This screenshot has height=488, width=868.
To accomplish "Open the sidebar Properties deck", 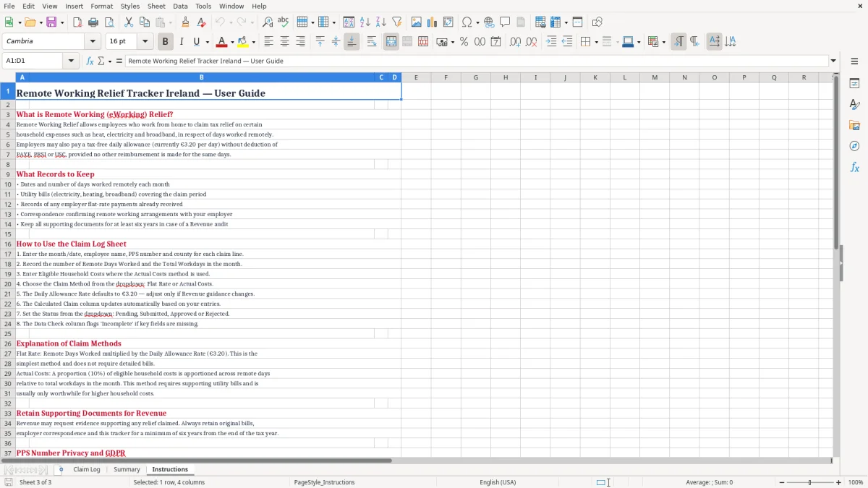I will [x=854, y=84].
